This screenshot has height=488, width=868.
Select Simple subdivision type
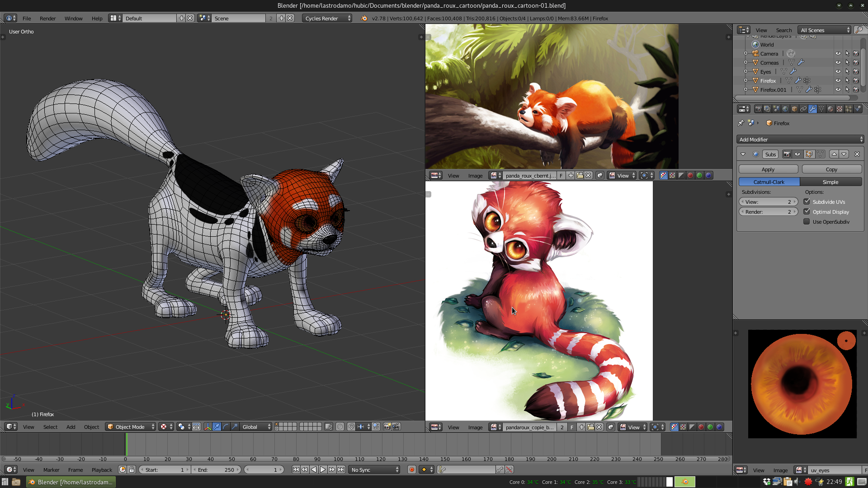click(830, 182)
